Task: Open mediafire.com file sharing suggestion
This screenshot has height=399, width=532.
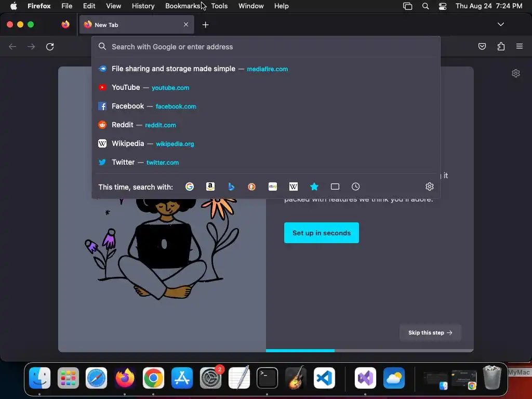Action: pyautogui.click(x=265, y=69)
